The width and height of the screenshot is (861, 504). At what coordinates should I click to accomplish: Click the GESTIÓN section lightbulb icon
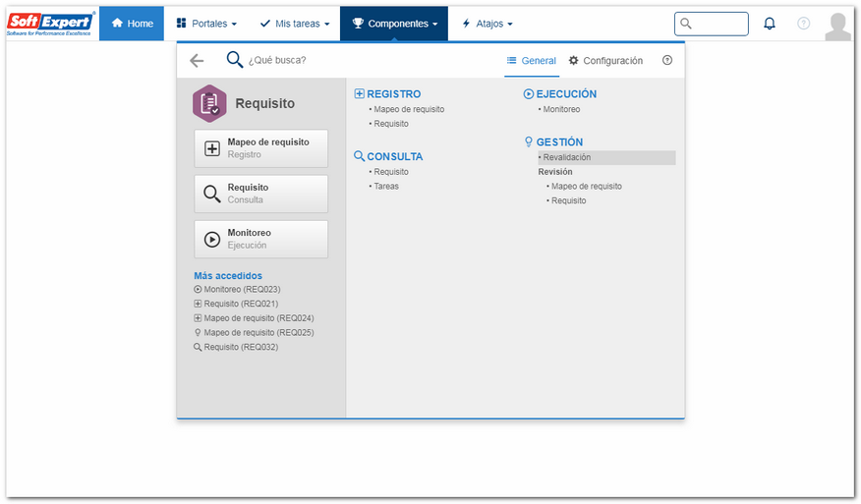[x=528, y=141]
